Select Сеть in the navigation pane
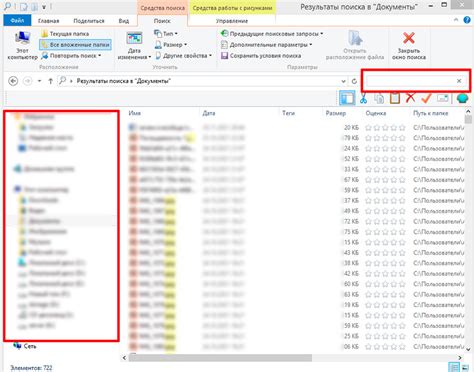This screenshot has width=474, height=372. [x=30, y=346]
